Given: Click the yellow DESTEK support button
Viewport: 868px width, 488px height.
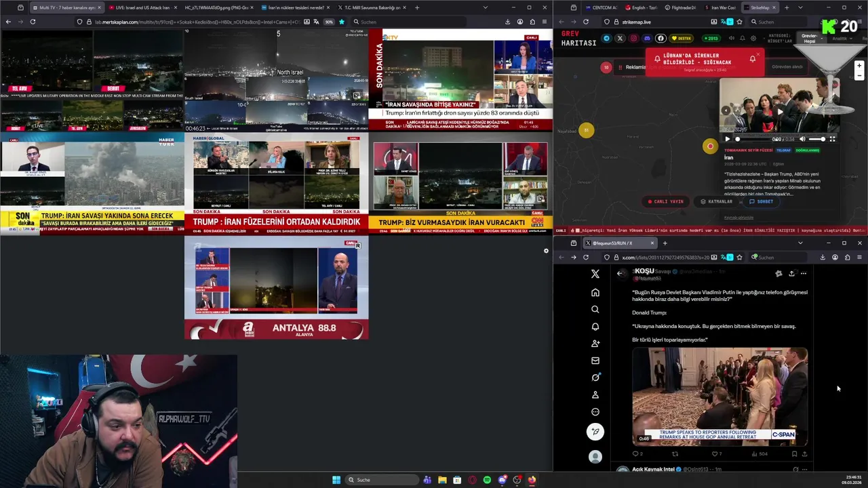Looking at the screenshot, I should click(682, 38).
